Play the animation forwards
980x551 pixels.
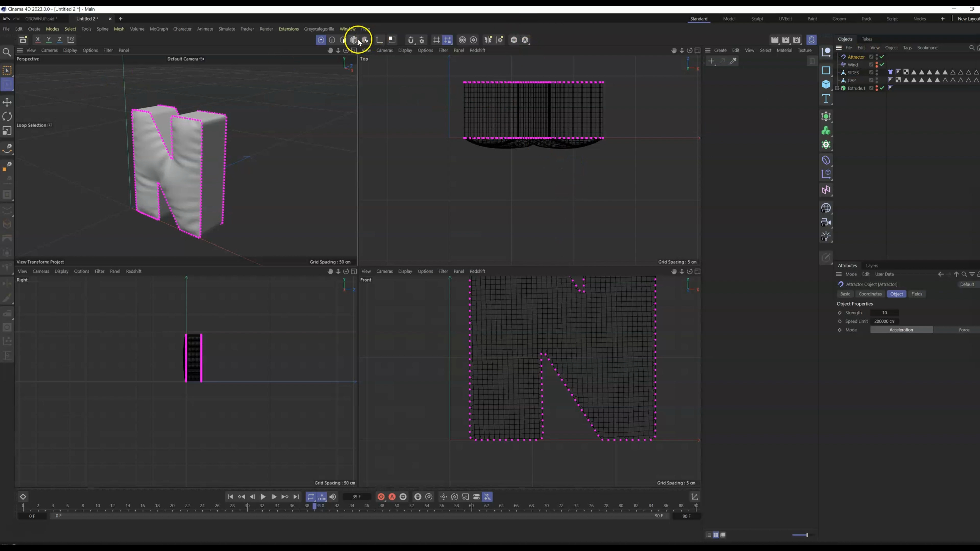[x=263, y=497]
